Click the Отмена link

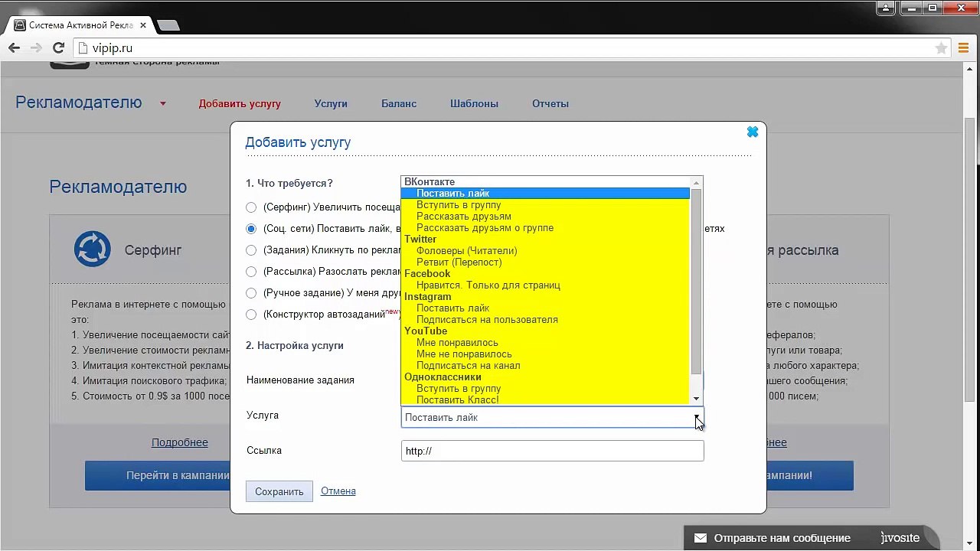[x=338, y=491]
